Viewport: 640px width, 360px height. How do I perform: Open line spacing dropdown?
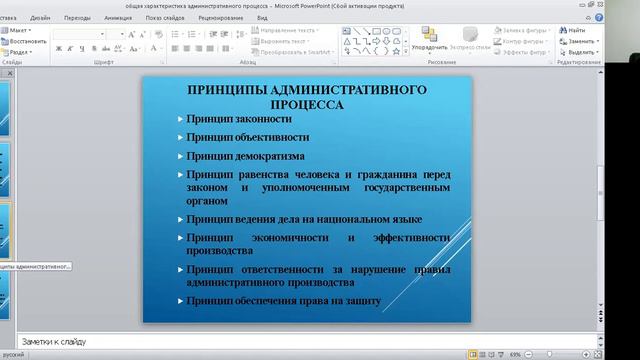coord(242,34)
